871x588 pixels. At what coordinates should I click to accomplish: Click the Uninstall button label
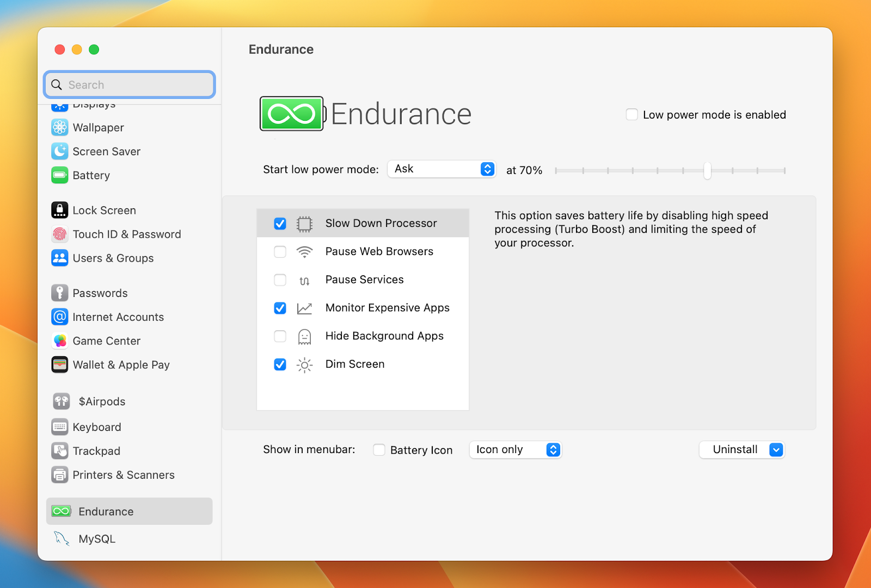tap(735, 449)
